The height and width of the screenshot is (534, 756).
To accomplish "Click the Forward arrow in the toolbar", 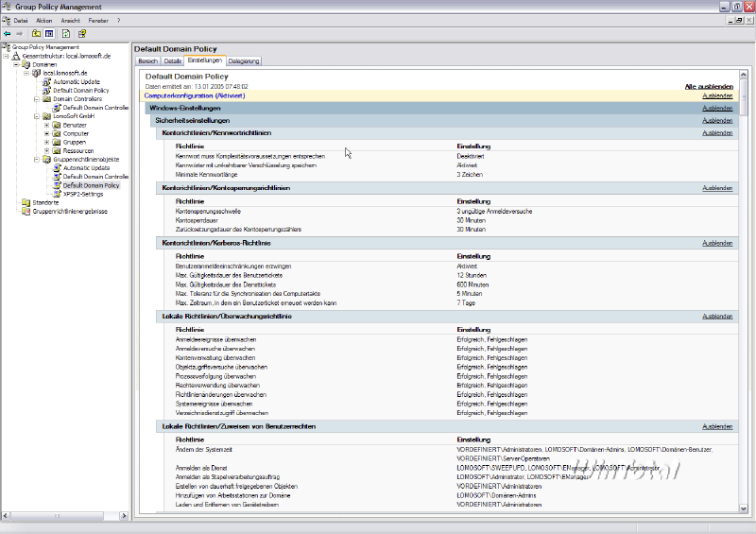I will [x=20, y=33].
